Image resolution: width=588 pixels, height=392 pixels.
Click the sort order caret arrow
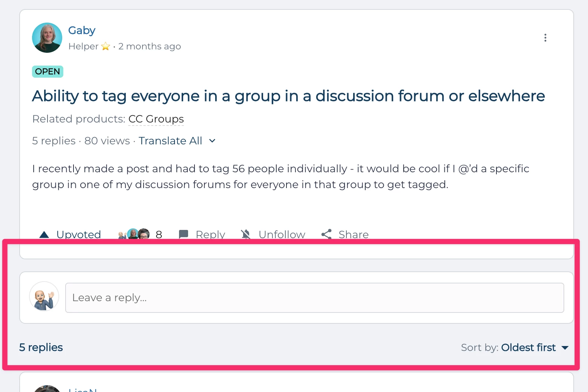point(565,348)
